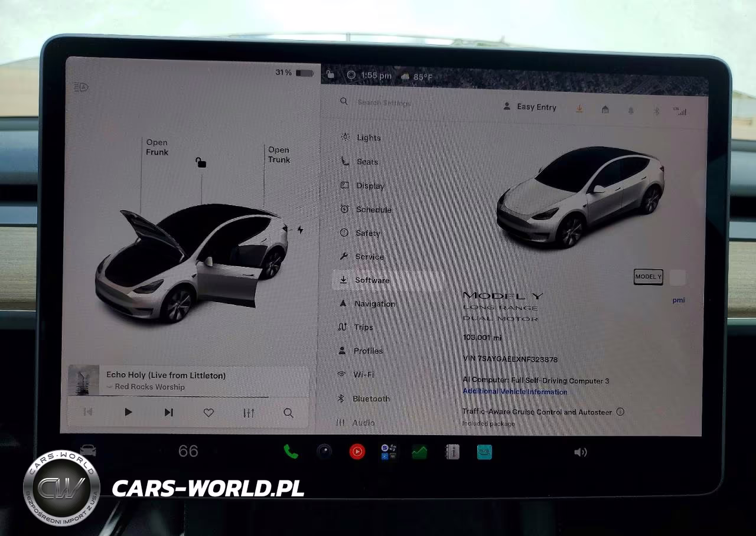Tap the MODEL Y badge button
The height and width of the screenshot is (536, 756).
[x=648, y=276]
